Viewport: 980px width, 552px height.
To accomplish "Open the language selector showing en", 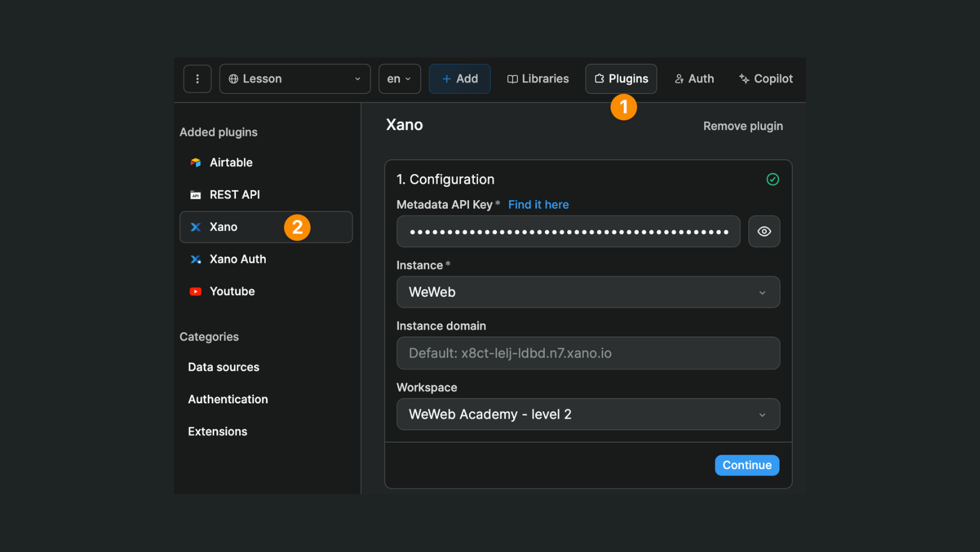I will coord(399,78).
